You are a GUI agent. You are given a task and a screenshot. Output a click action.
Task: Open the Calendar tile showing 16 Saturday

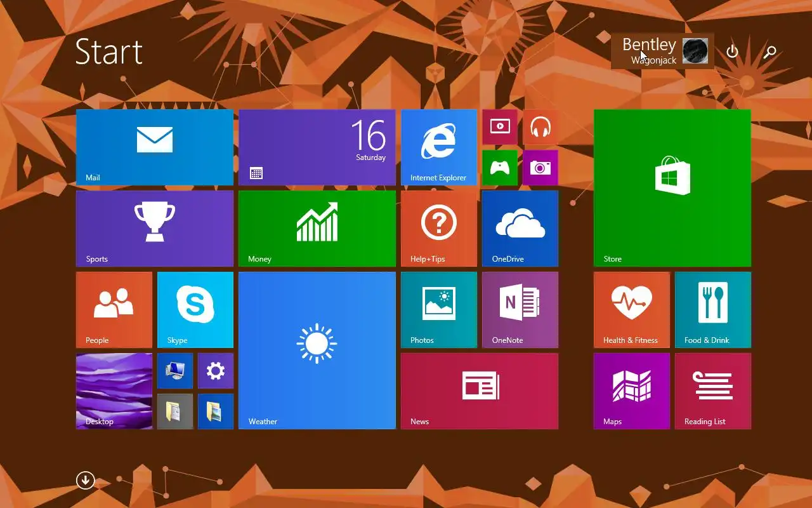point(317,147)
